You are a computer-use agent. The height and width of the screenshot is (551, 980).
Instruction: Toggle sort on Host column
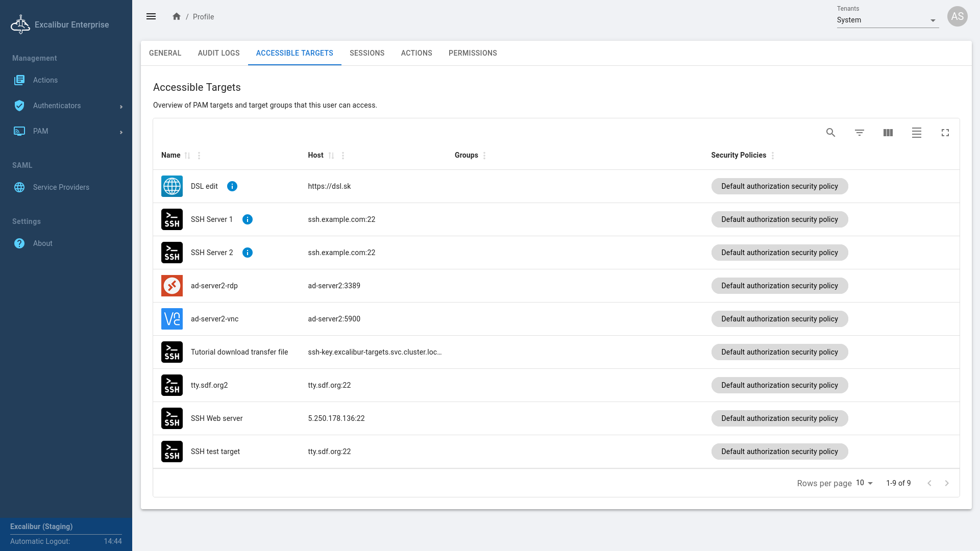click(331, 156)
